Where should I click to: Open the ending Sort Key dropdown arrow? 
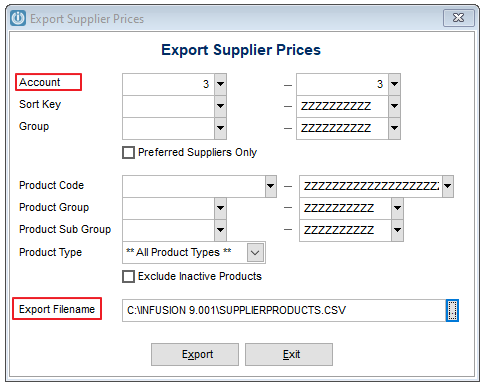pos(394,106)
